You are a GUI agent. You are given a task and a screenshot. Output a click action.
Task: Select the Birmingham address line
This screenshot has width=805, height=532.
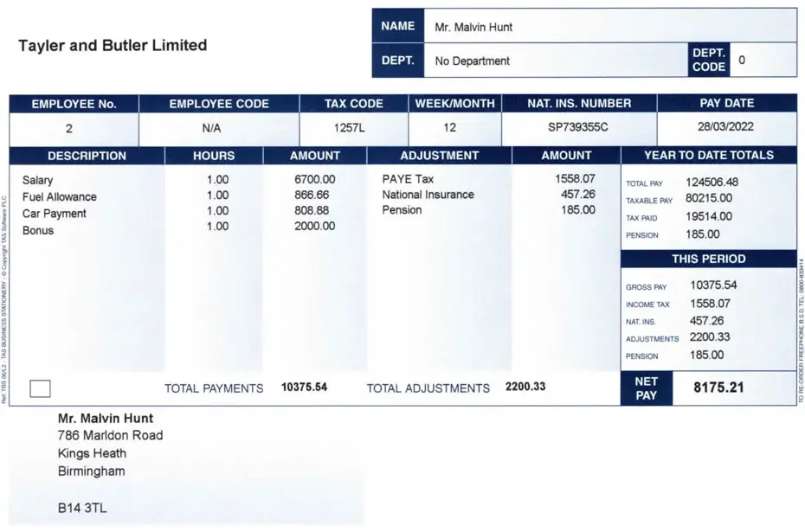coord(92,471)
